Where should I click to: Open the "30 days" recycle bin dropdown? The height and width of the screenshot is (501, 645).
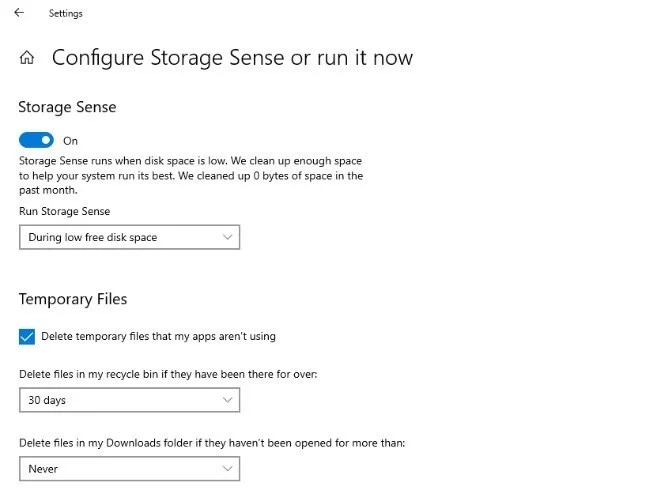click(x=129, y=400)
